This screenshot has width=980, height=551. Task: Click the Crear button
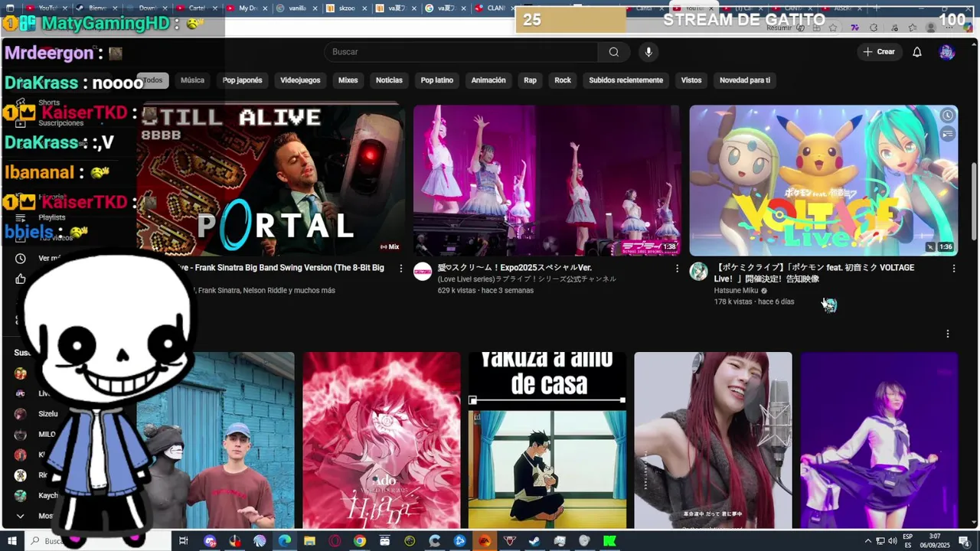click(879, 52)
